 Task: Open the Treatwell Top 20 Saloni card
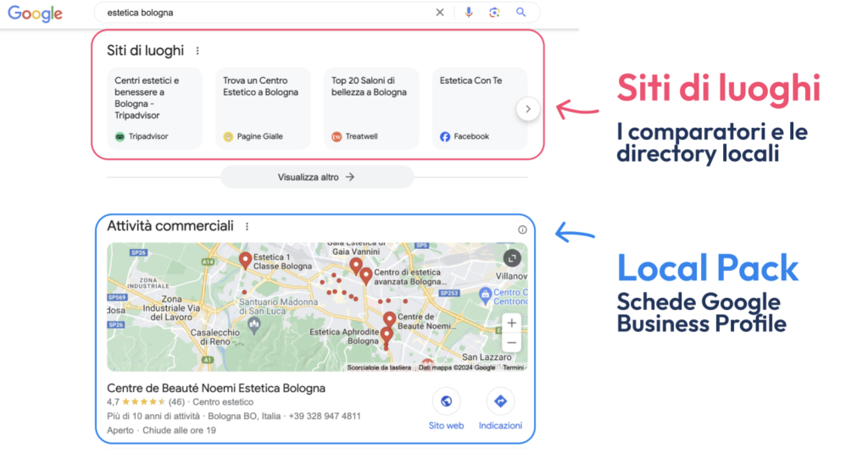click(371, 108)
